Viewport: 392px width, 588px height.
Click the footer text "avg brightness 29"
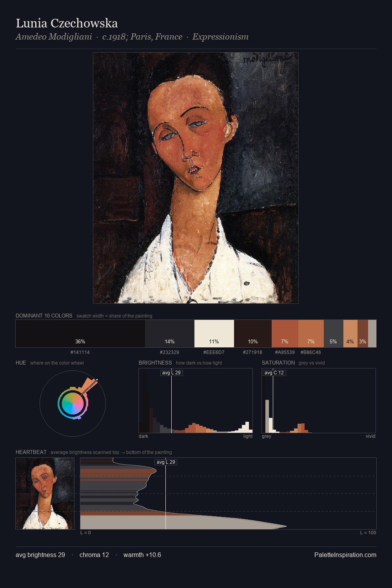[40, 555]
